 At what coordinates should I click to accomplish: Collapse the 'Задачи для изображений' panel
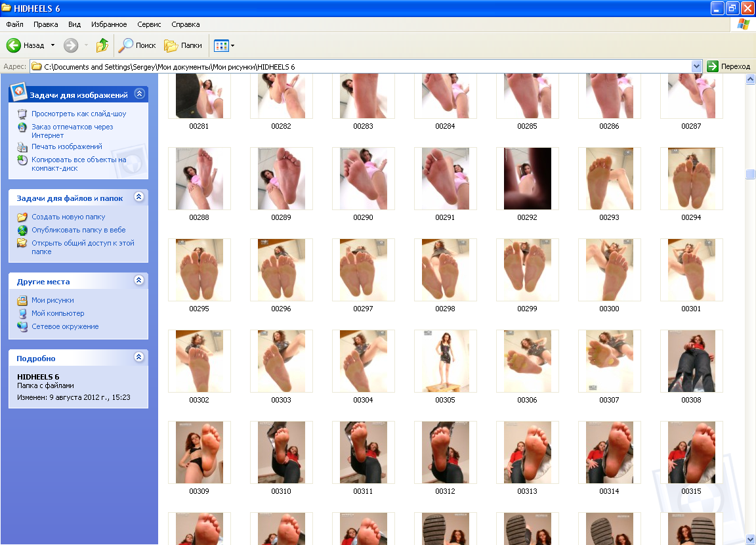[139, 93]
